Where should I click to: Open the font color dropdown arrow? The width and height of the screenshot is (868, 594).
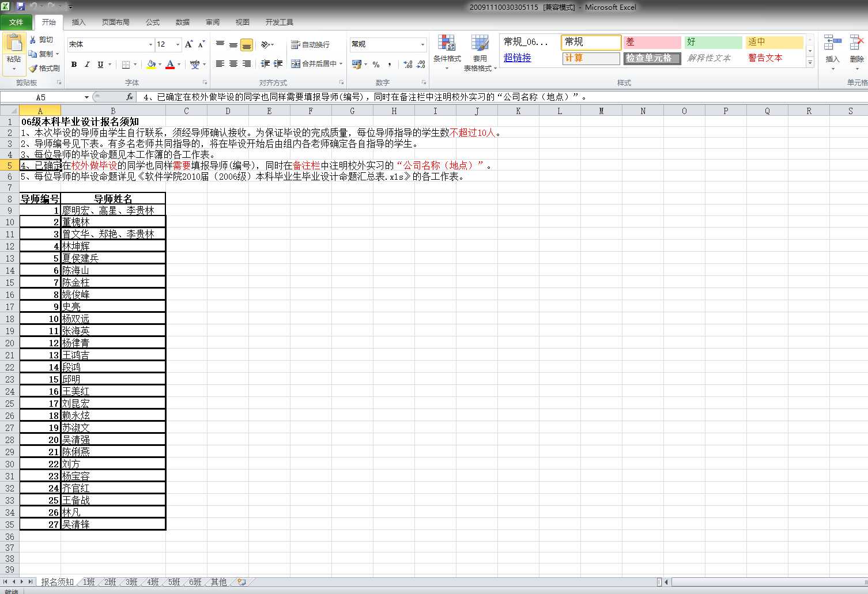point(179,65)
